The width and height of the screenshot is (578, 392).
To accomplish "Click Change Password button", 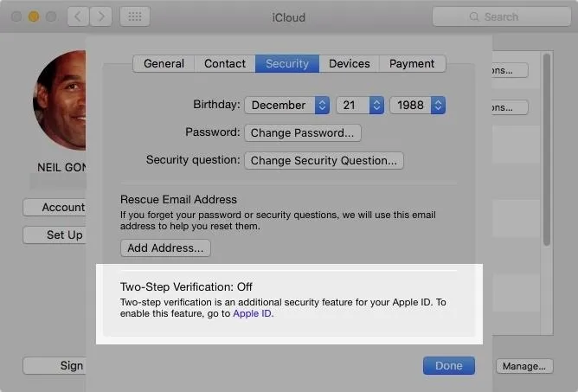I will point(303,132).
